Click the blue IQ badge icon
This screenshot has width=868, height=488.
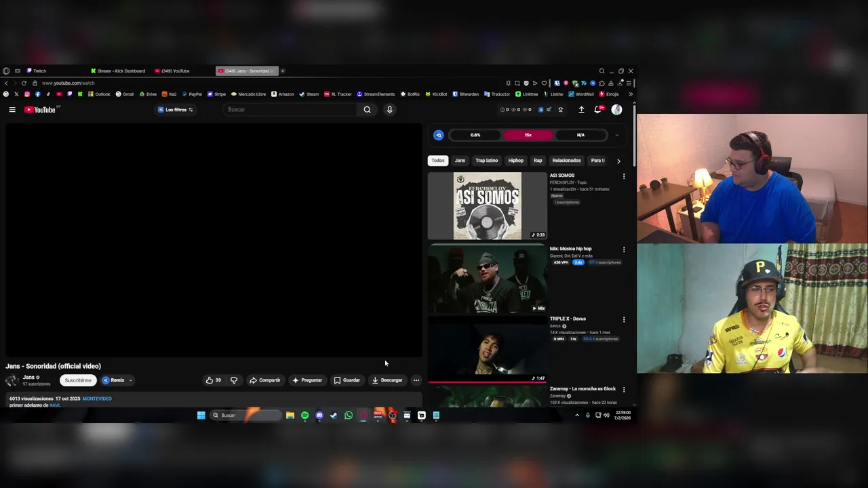(x=439, y=135)
